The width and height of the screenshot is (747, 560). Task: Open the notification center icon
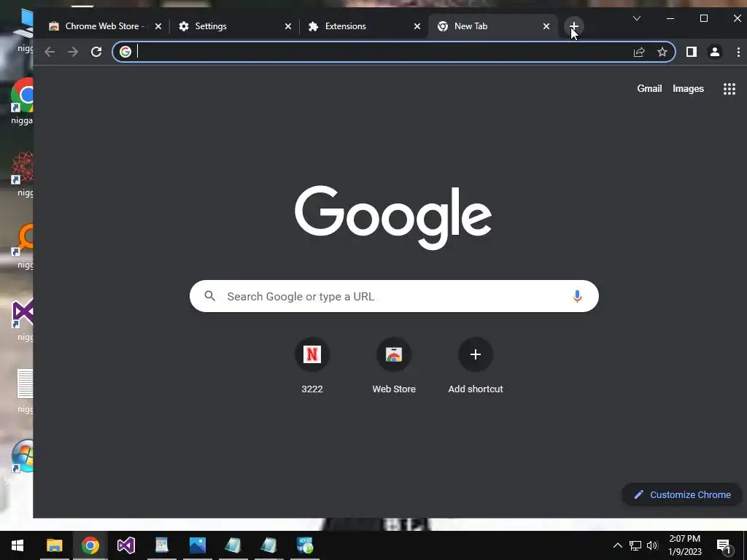coord(724,545)
